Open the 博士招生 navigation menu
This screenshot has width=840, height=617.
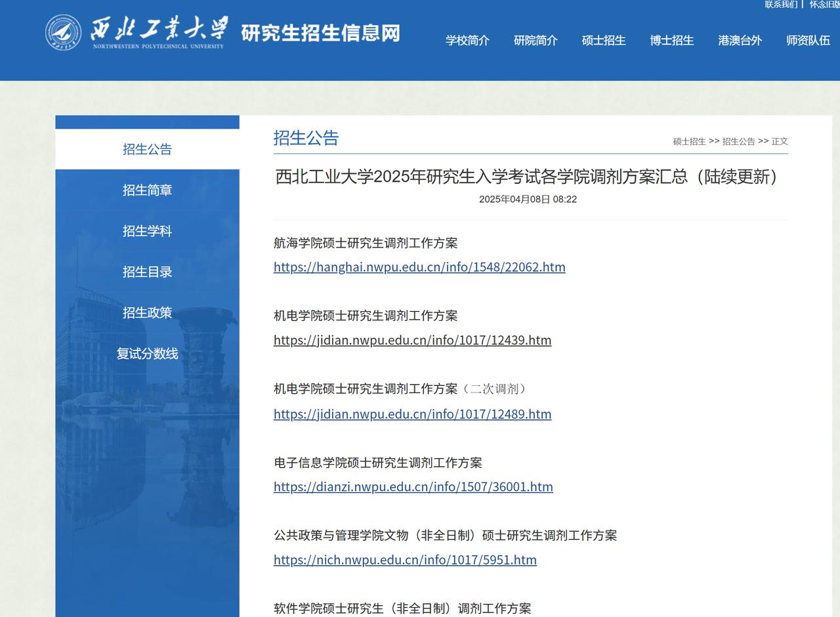(x=672, y=41)
